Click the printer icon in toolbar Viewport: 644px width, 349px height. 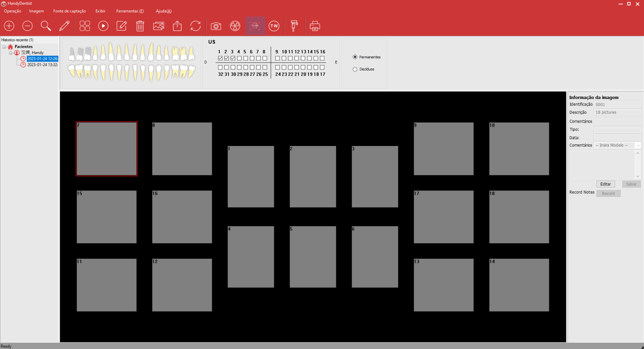[314, 26]
